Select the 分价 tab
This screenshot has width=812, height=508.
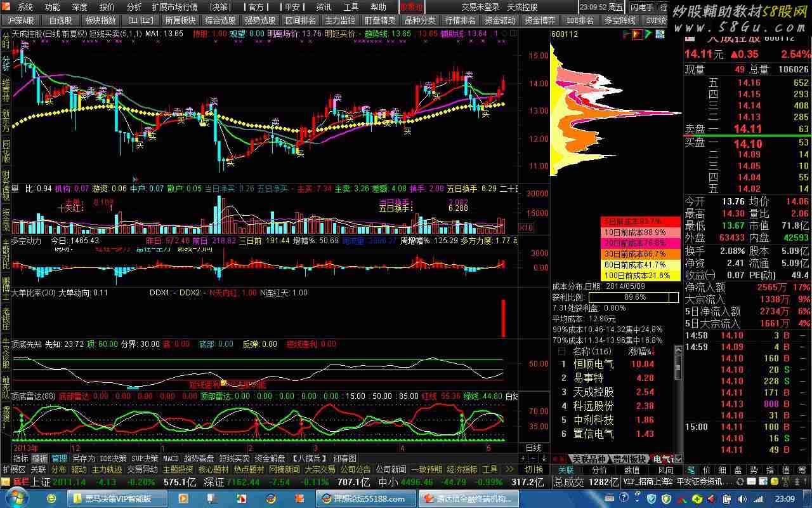pyautogui.click(x=599, y=470)
